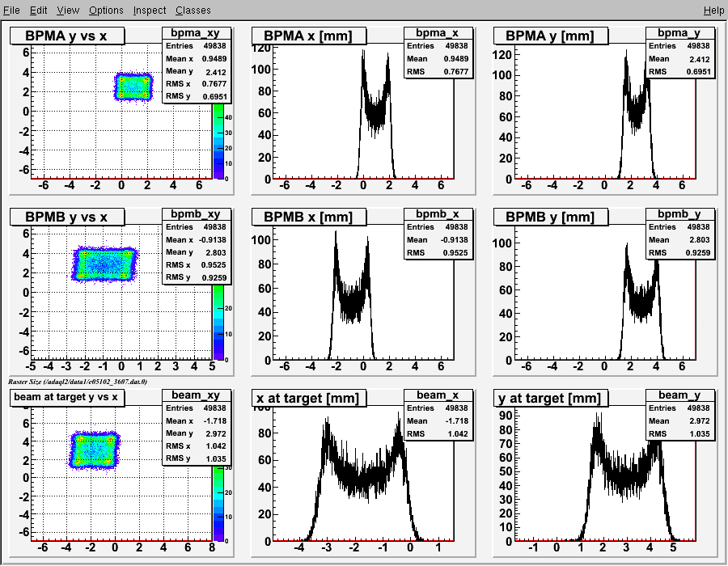Click 'RMS 0.9525' in bpmb_x stats

click(438, 253)
